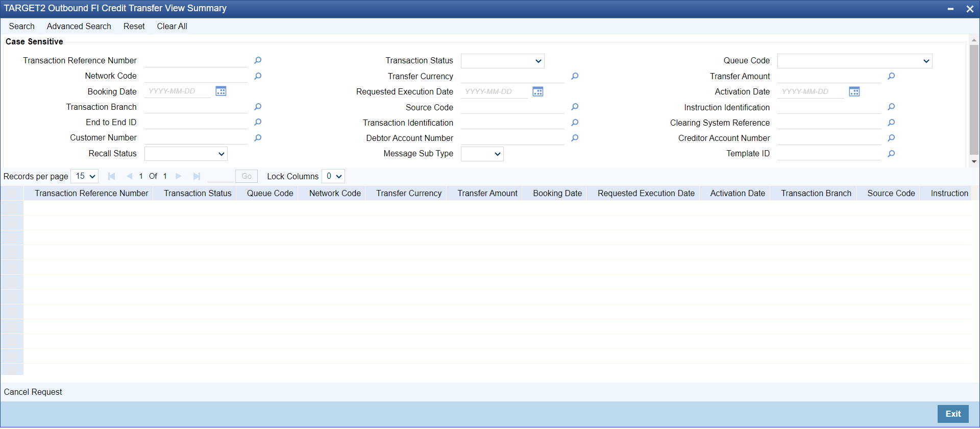Change Records per page dropdown
Viewport: 980px width, 429px height.
[84, 176]
